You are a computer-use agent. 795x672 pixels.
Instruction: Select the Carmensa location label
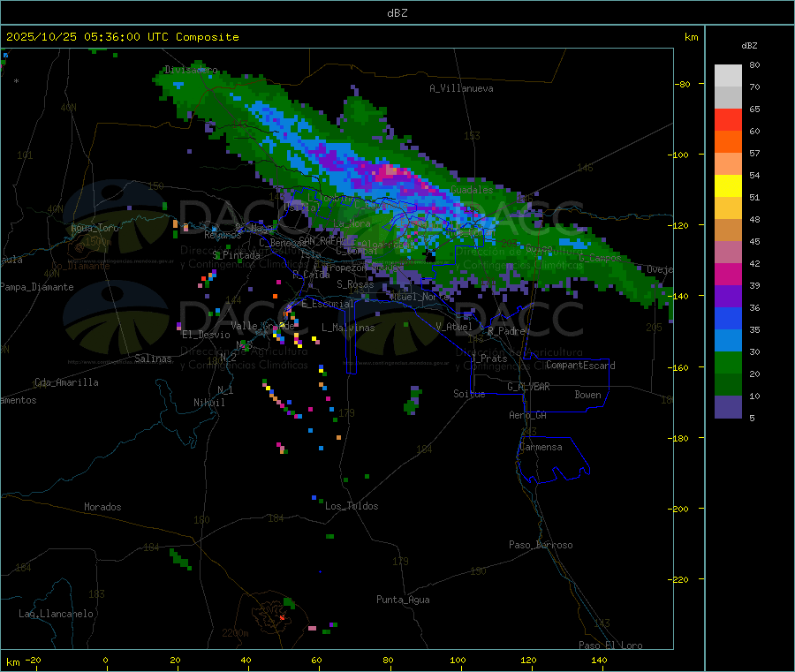tap(540, 447)
